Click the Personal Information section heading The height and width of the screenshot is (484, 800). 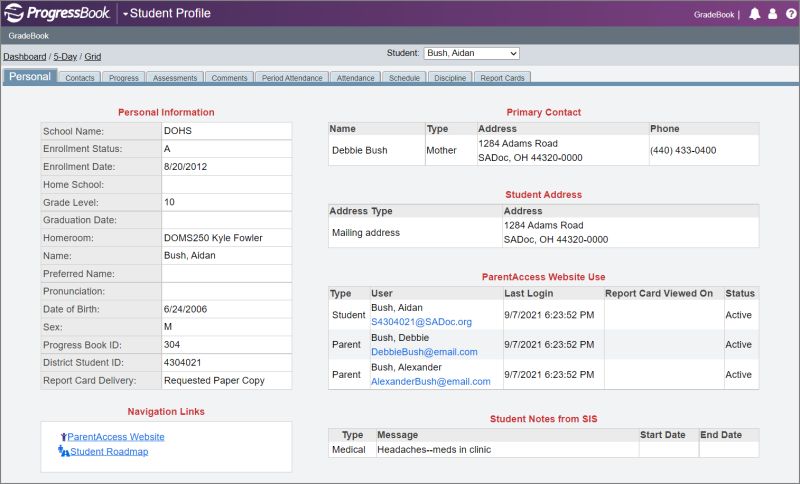(166, 112)
